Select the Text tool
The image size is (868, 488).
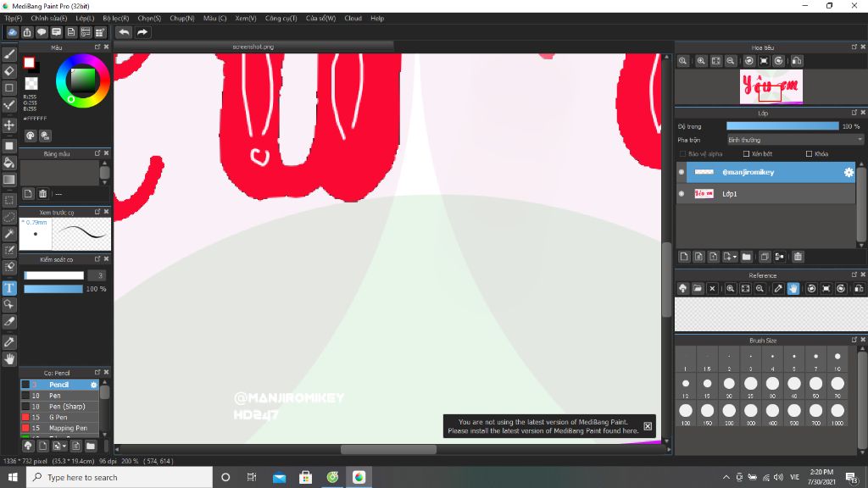(8, 288)
